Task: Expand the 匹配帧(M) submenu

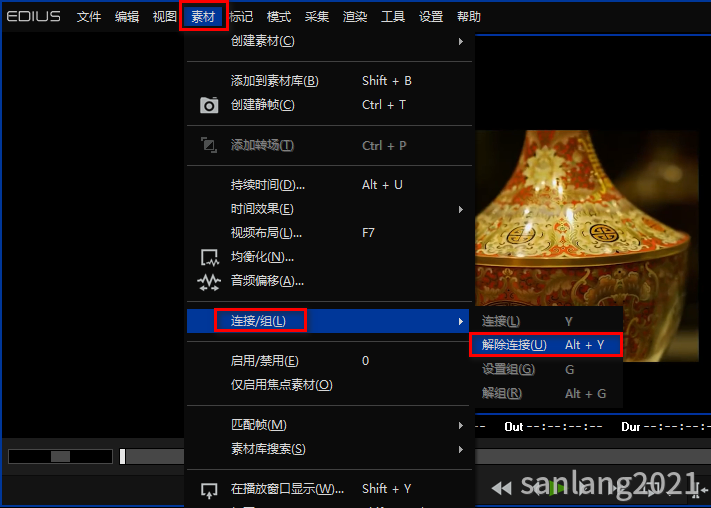Action: point(330,425)
